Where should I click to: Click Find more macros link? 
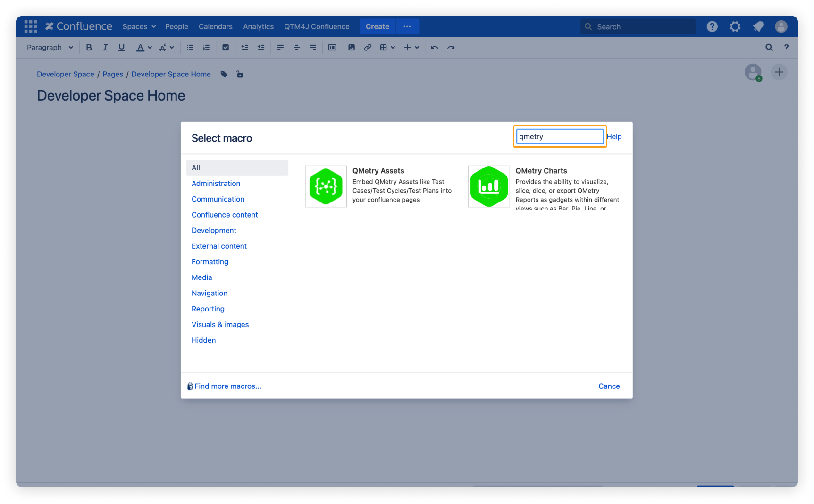tap(228, 386)
